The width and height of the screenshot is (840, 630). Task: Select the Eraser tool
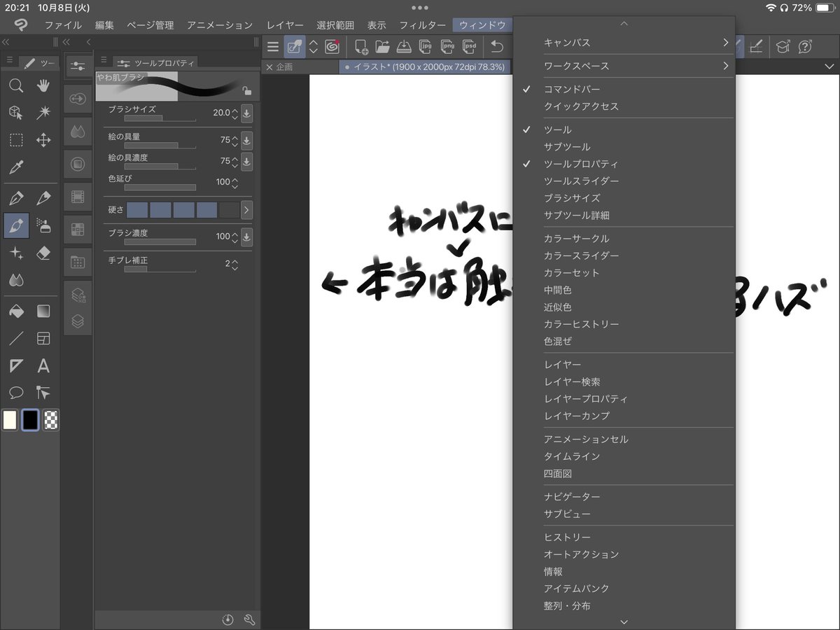coord(43,253)
